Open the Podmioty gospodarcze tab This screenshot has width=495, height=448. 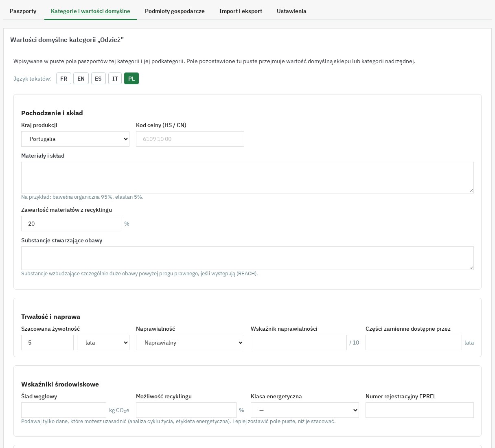(175, 11)
